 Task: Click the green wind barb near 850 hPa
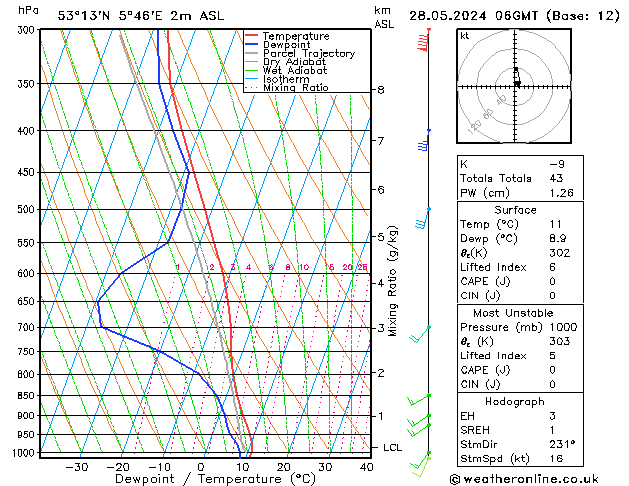point(418,401)
